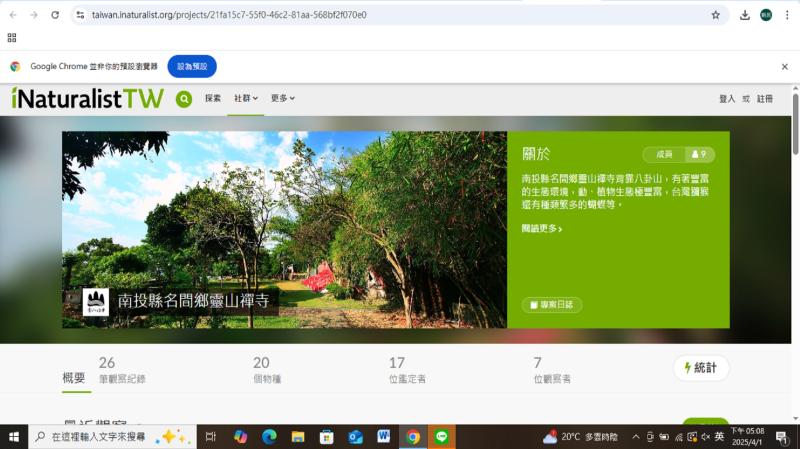The height and width of the screenshot is (449, 800).
Task: Select the 概要 overview tab
Action: (x=74, y=378)
